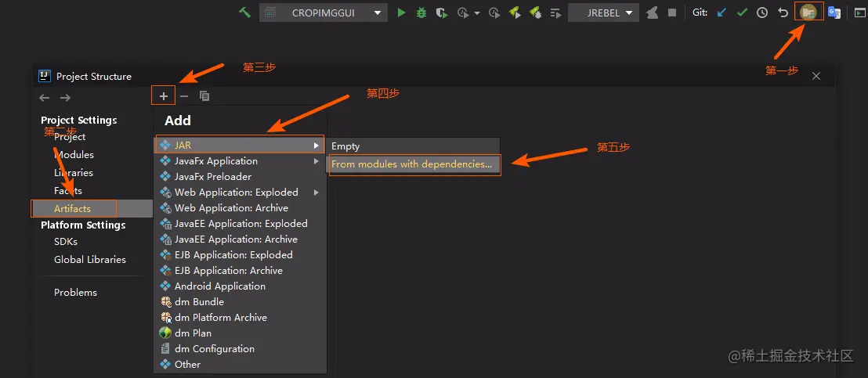The width and height of the screenshot is (868, 378).
Task: Go back with the left arrow
Action: (45, 98)
